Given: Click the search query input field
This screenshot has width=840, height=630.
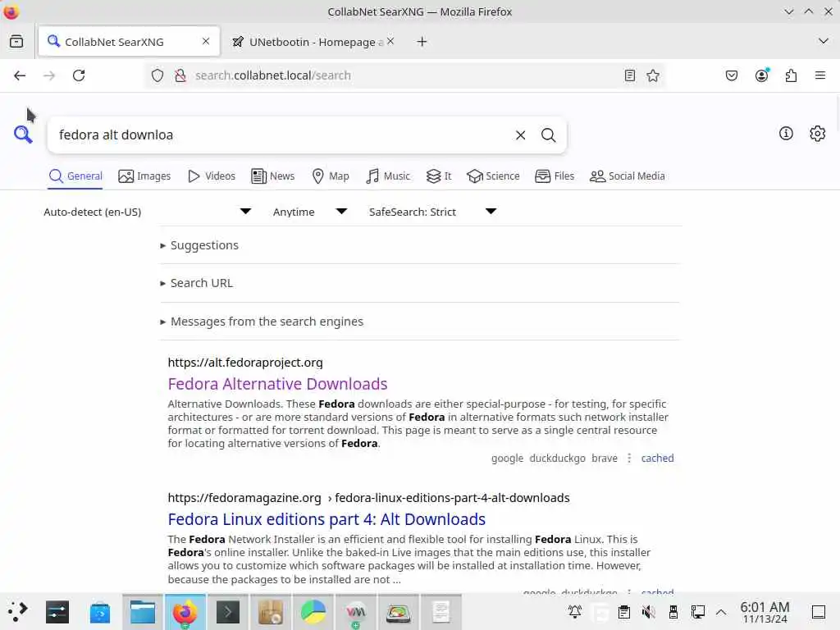Looking at the screenshot, I should point(281,135).
